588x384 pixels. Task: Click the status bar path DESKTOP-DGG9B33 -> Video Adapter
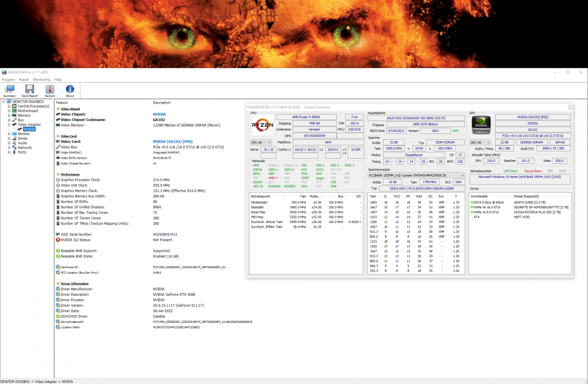pos(37,381)
